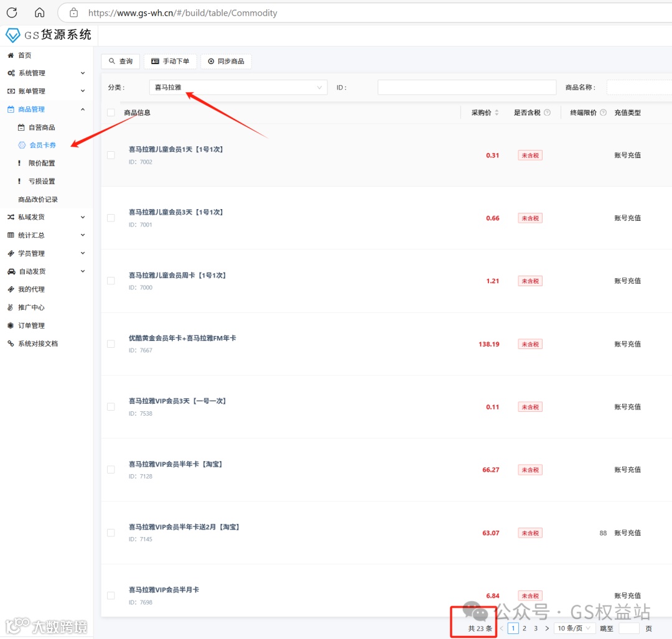Open the 分类 dropdown showing 喜马拉雅
This screenshot has width=672, height=639.
(238, 88)
